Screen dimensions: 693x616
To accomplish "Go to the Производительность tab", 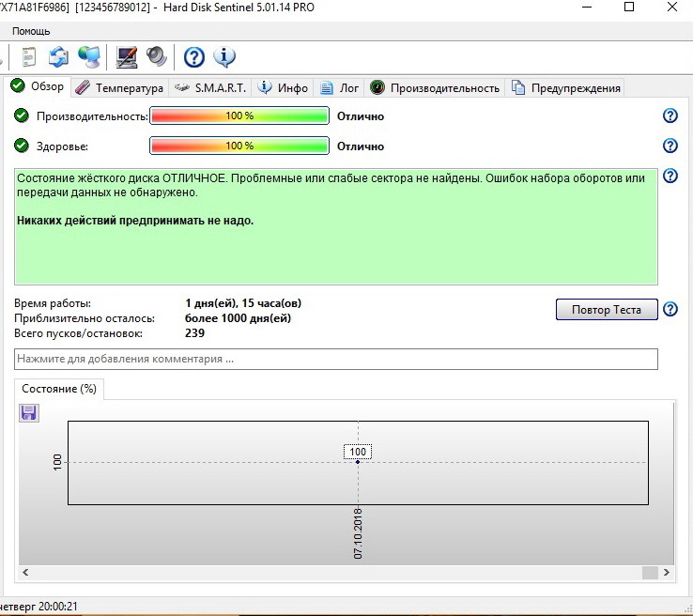I will [x=435, y=88].
